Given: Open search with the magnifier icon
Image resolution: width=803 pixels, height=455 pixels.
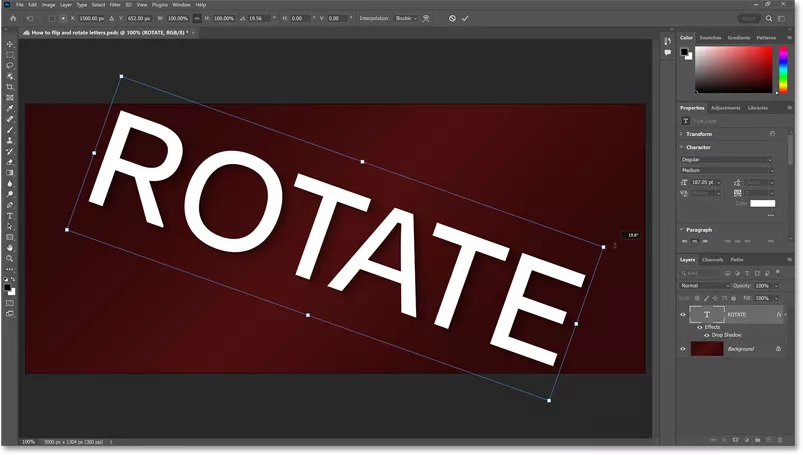Looking at the screenshot, I should 769,18.
